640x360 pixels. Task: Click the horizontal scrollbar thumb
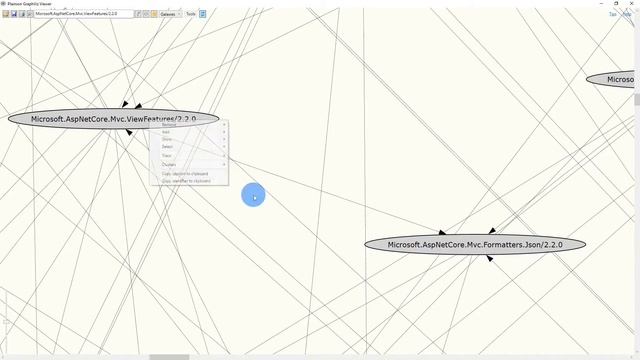(x=169, y=357)
